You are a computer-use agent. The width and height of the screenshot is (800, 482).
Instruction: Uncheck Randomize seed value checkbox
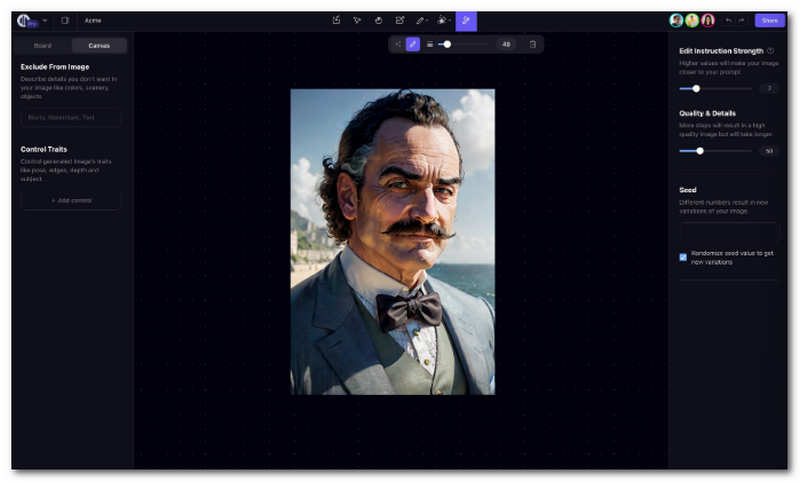(x=683, y=257)
